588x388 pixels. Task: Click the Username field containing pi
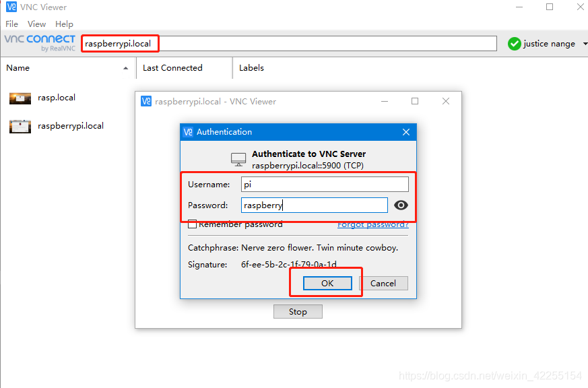pos(325,185)
